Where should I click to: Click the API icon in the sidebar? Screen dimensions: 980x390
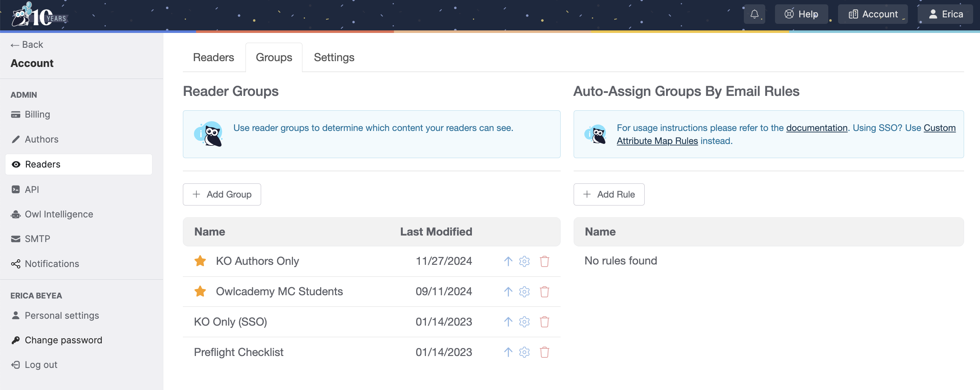point(15,189)
